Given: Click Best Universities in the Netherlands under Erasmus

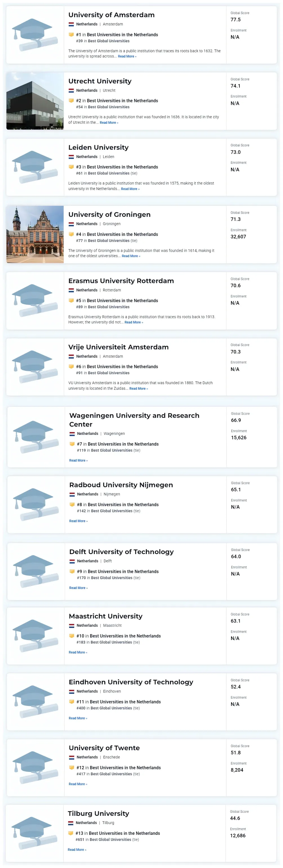Looking at the screenshot, I should coord(122,301).
